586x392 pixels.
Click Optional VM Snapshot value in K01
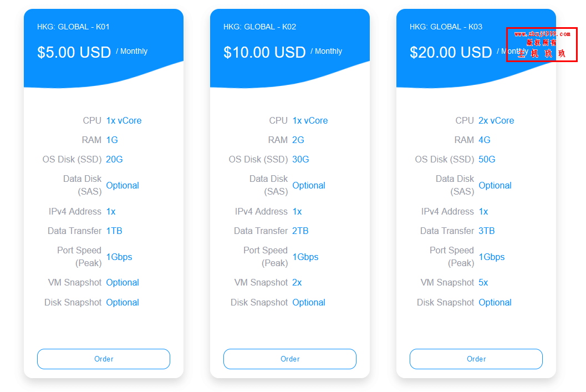(123, 283)
